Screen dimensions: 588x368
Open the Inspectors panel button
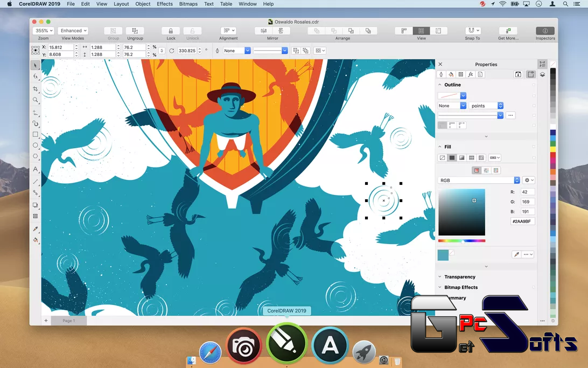click(x=545, y=31)
